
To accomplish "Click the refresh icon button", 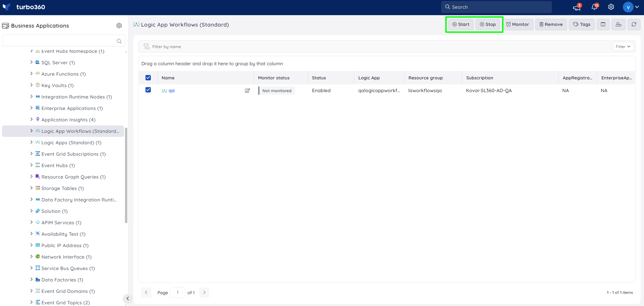I will (x=634, y=25).
